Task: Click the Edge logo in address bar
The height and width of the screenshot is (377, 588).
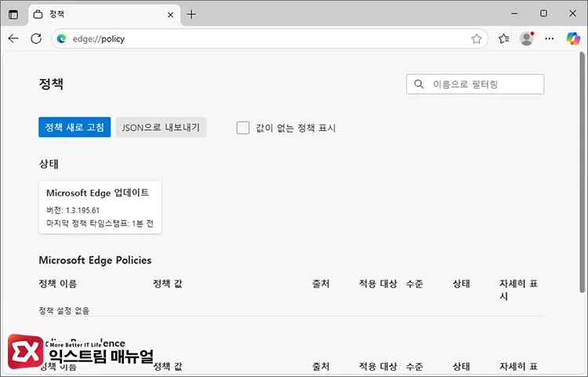Action: pos(61,38)
